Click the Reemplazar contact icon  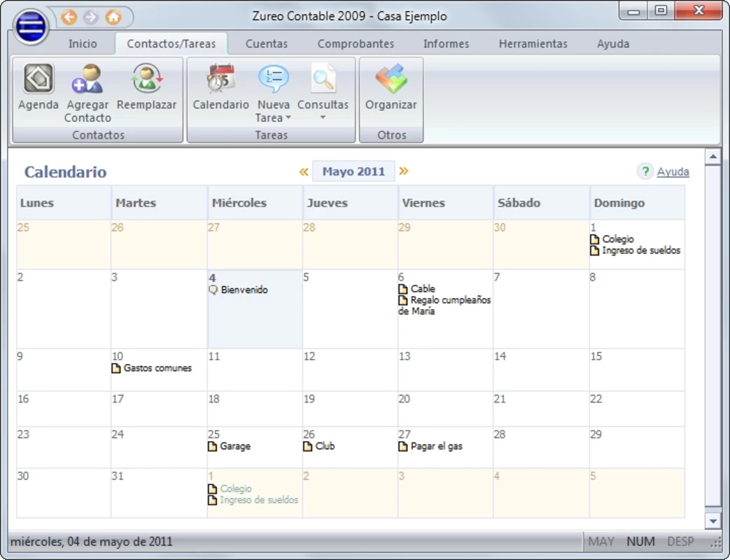147,78
